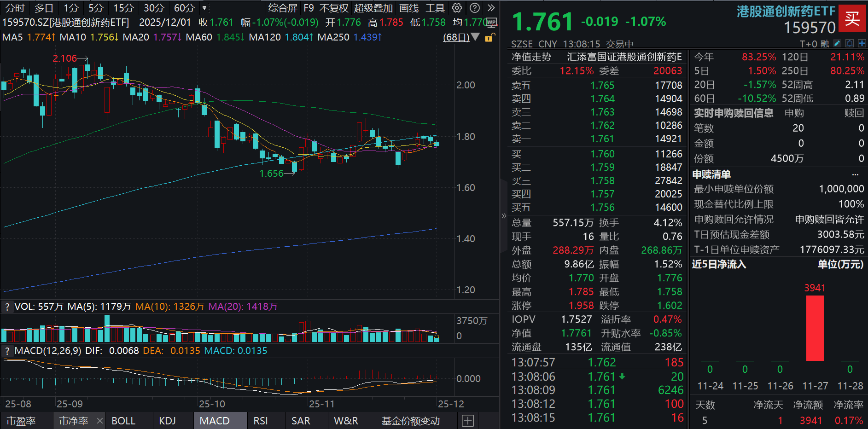868x429 pixels.
Task: Add to watchlist with blue plus icon
Action: [862, 43]
